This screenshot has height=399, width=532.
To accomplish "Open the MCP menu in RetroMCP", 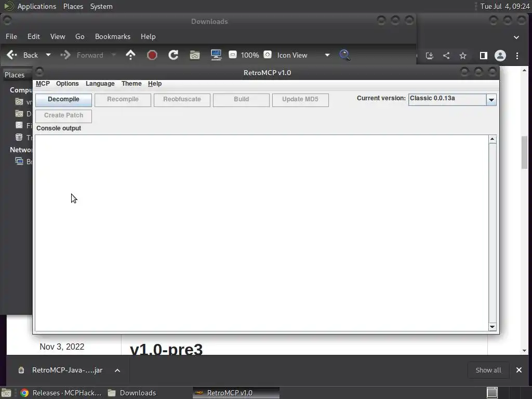I will (x=43, y=84).
